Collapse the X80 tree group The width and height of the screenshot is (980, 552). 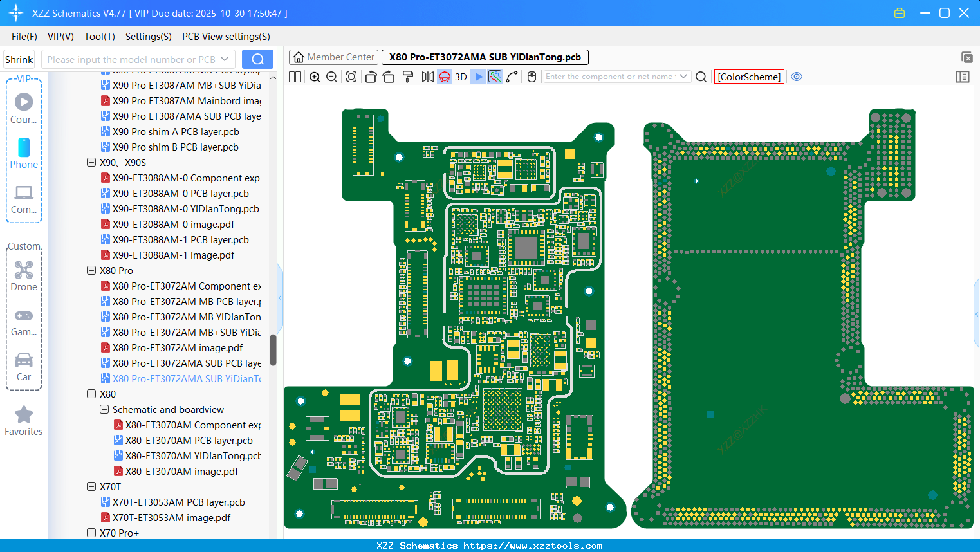click(91, 394)
